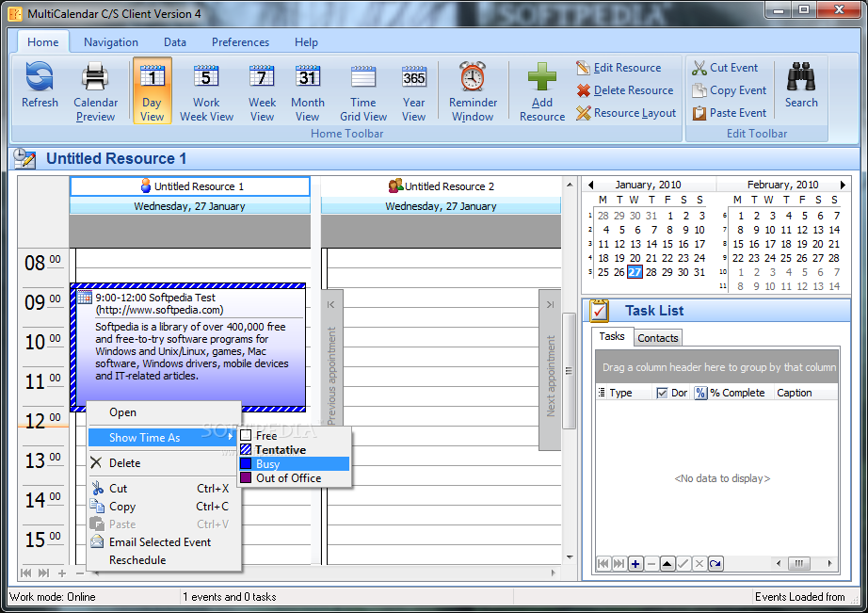Choose Copy in the context menu
Image resolution: width=868 pixels, height=613 pixels.
click(x=165, y=507)
